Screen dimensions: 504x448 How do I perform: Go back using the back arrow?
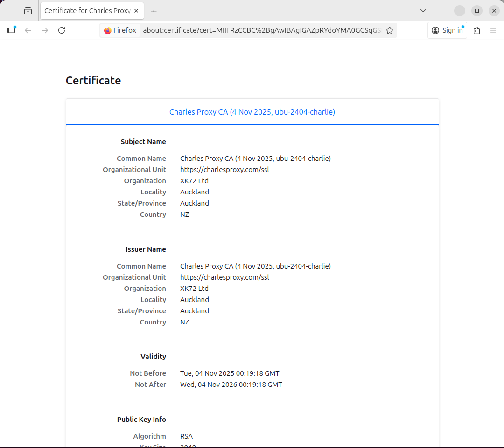click(28, 30)
